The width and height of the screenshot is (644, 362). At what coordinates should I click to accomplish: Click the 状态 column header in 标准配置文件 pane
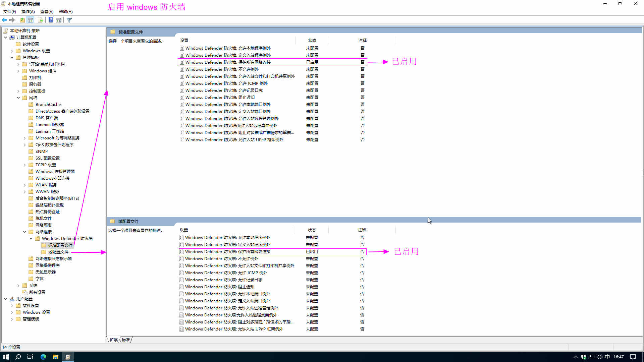(312, 40)
